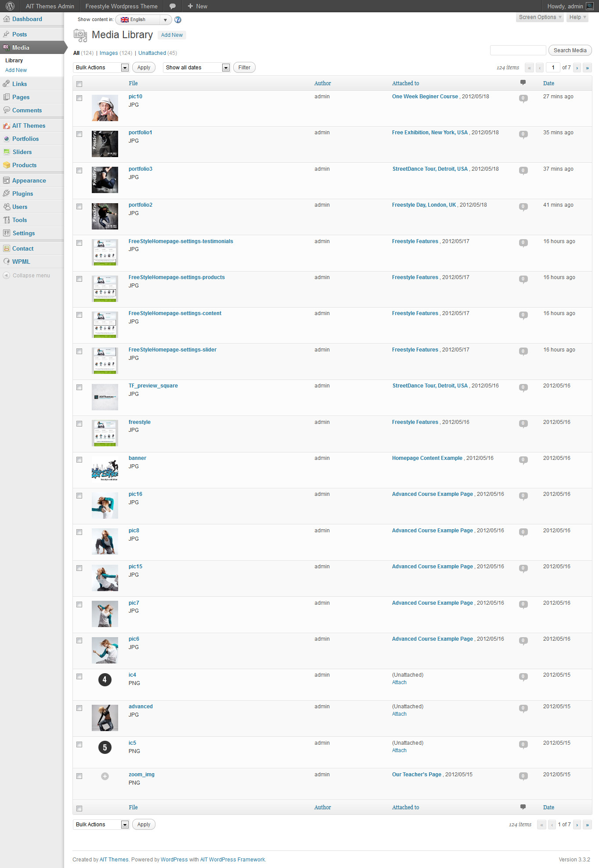Viewport: 599px width, 868px height.
Task: Toggle the select-all checkbox in table header
Action: click(x=79, y=84)
